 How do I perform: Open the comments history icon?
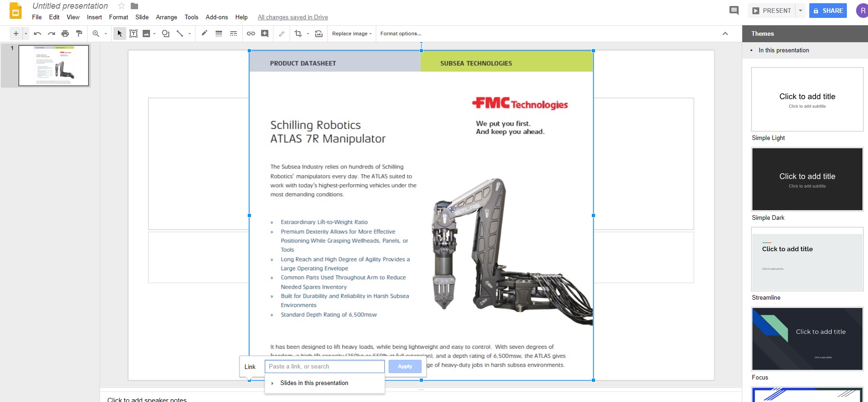[x=734, y=11]
